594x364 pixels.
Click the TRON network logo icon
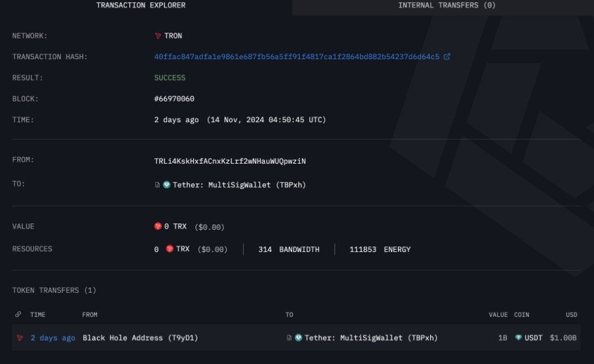click(x=158, y=36)
